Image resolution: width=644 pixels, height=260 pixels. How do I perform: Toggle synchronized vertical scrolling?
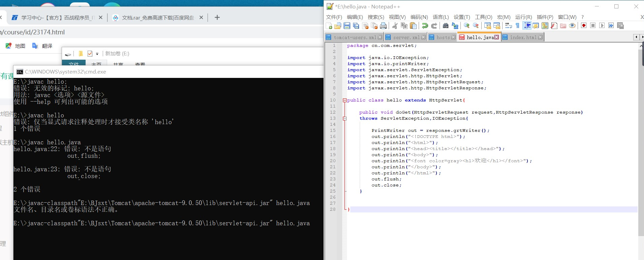point(487,26)
